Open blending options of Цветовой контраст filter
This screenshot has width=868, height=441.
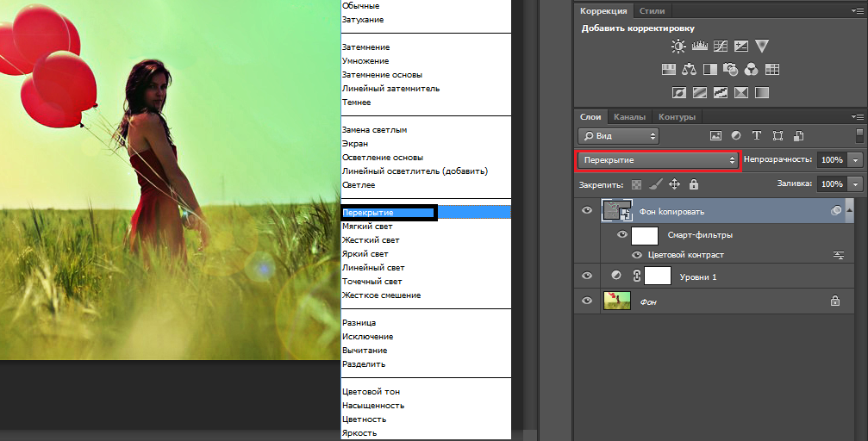839,255
